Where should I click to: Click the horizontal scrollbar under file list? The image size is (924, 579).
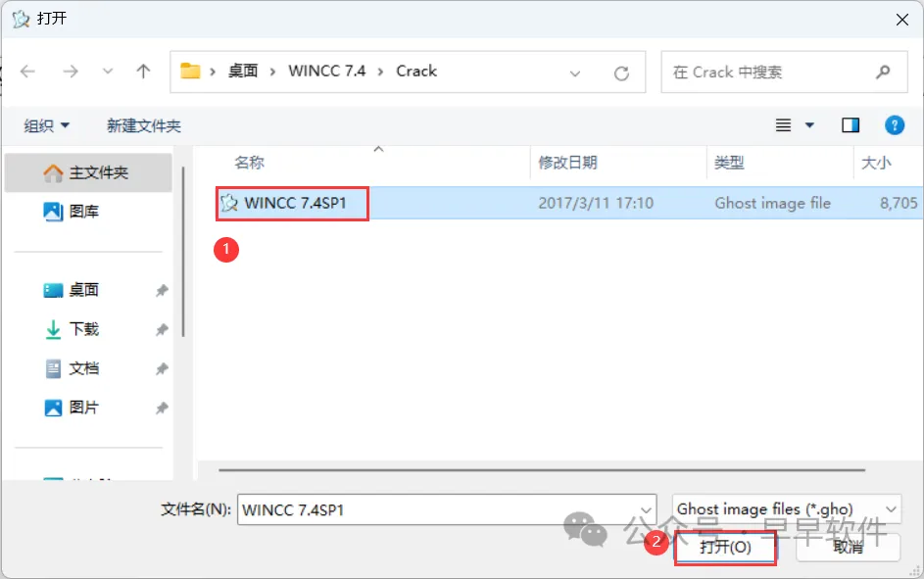[x=542, y=470]
